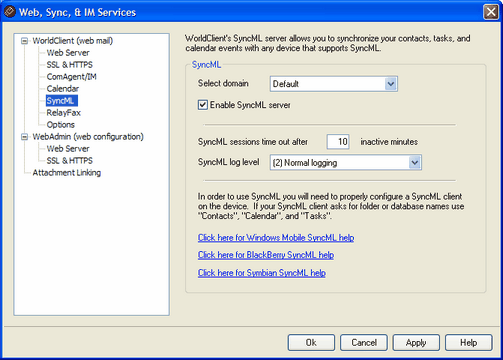Select WorldClient (web mail) in the tree

tap(73, 41)
